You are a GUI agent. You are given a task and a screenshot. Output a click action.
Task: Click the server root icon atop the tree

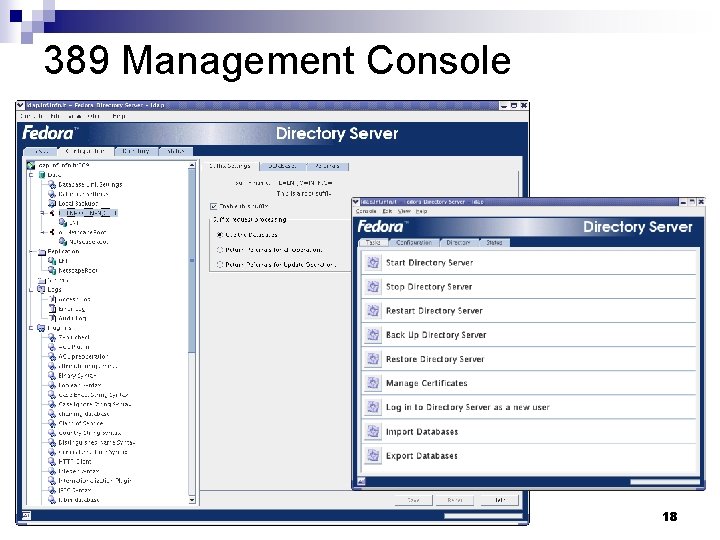pyautogui.click(x=31, y=165)
